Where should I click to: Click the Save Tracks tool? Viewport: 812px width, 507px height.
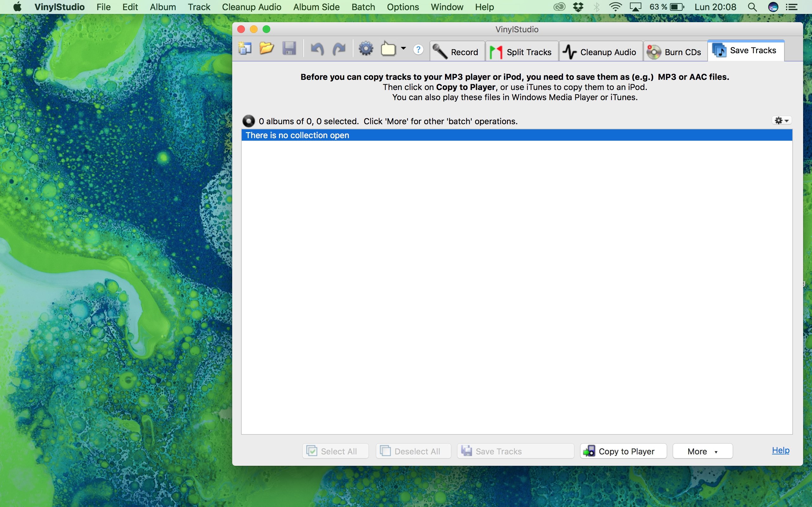click(x=746, y=50)
